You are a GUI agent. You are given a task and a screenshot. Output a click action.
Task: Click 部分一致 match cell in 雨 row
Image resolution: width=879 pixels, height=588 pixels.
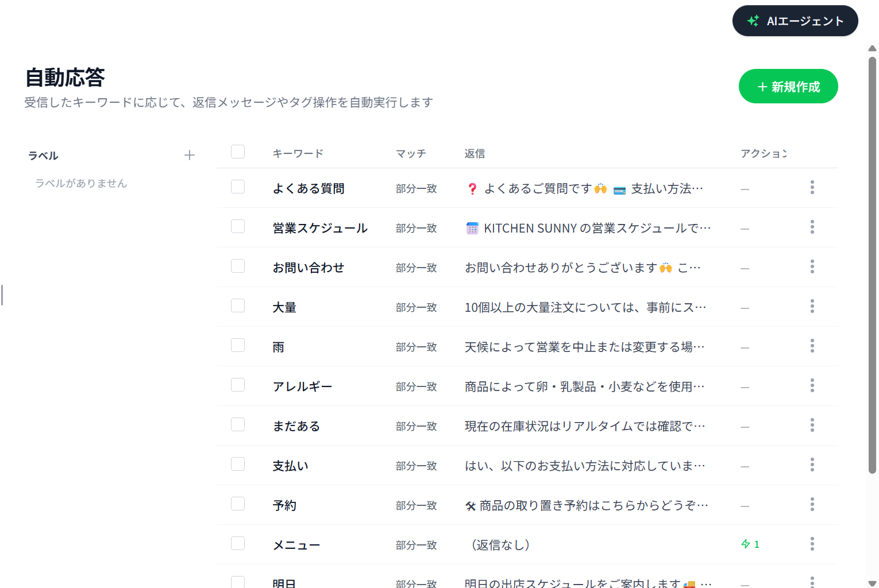click(x=417, y=347)
